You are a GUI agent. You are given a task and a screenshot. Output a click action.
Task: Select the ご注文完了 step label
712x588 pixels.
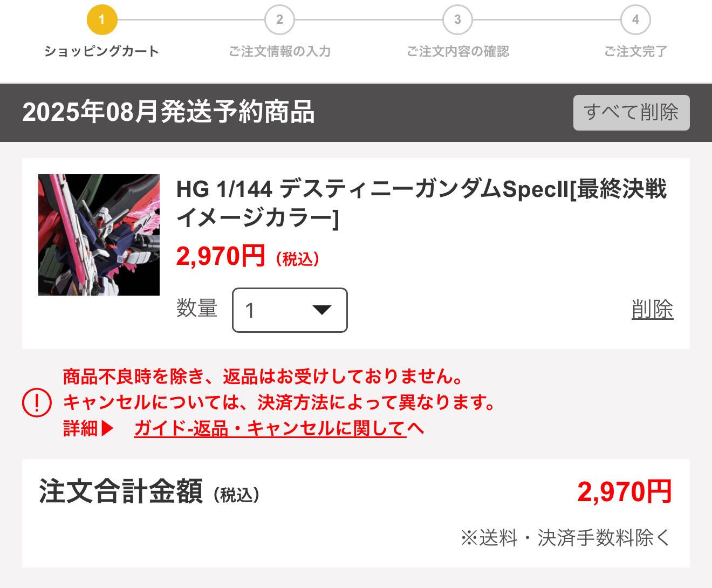click(x=635, y=51)
